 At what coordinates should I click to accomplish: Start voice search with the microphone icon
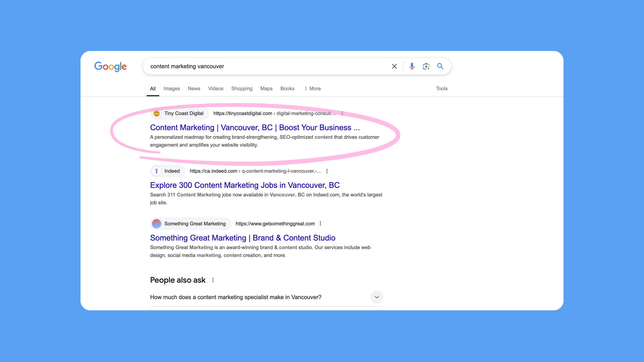pyautogui.click(x=412, y=66)
